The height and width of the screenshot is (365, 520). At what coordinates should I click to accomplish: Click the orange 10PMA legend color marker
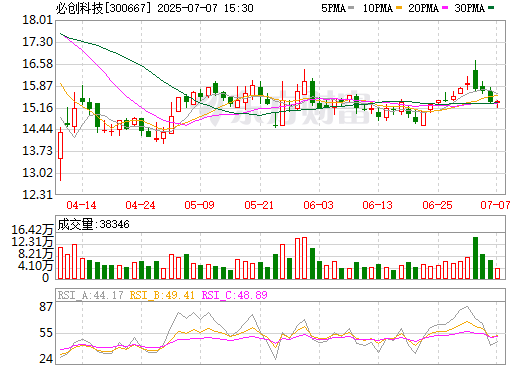point(399,8)
